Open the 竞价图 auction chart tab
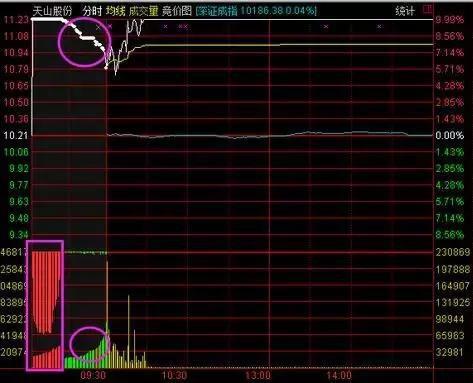This screenshot has width=473, height=383. [177, 11]
